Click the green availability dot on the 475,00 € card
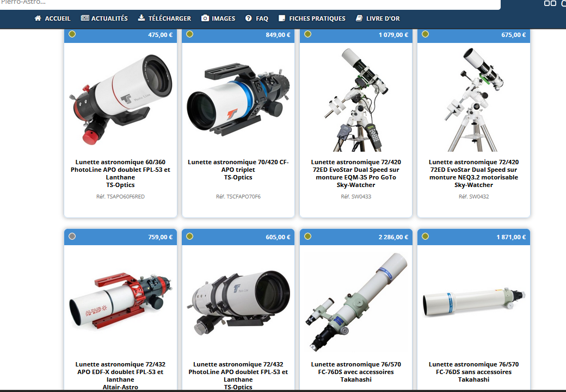Viewport: 566px width, 392px height. click(x=72, y=34)
